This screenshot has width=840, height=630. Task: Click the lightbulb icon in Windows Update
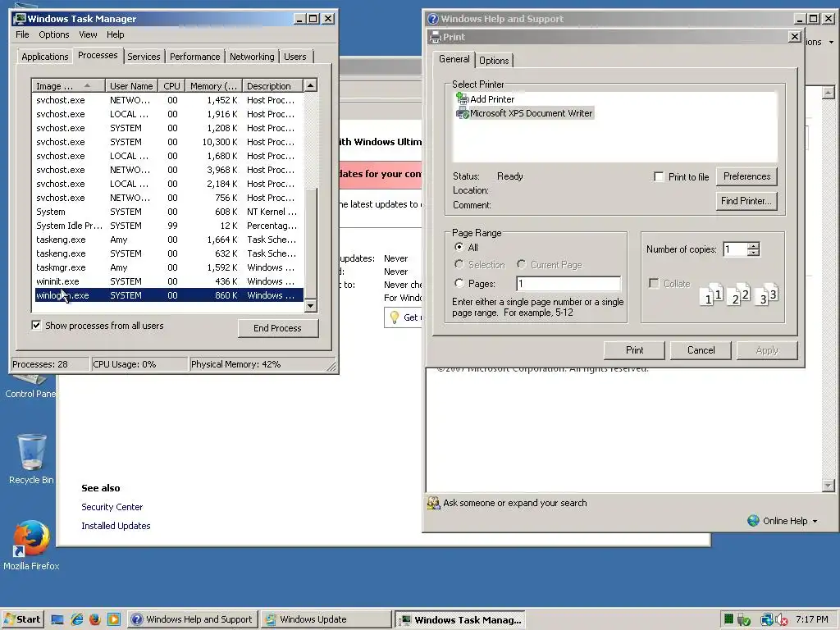[x=395, y=317]
